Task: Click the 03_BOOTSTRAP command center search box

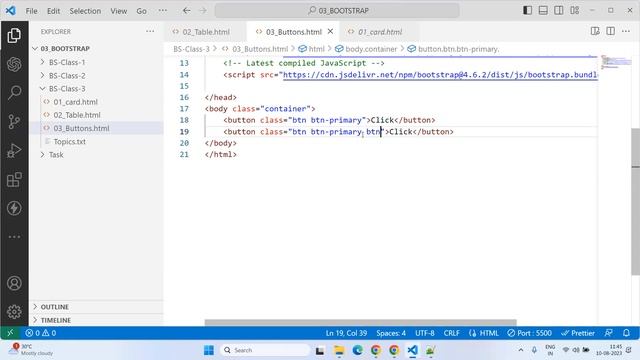Action: coord(337,11)
